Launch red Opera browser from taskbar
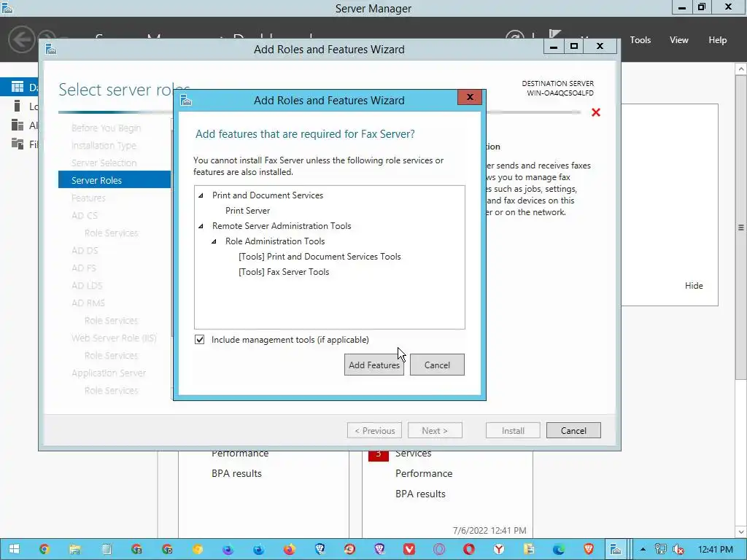 click(469, 549)
